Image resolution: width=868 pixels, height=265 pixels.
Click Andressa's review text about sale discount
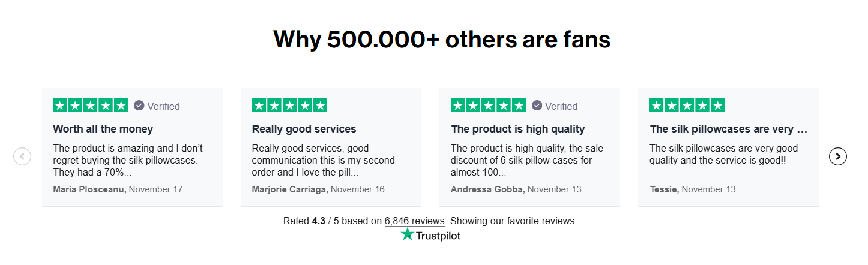526,160
